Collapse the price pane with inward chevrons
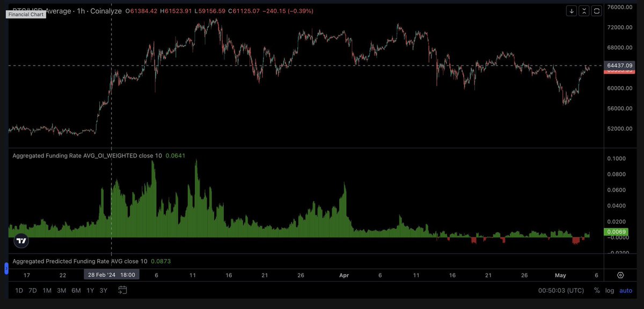Screen dimensions: 644x309 [585, 11]
